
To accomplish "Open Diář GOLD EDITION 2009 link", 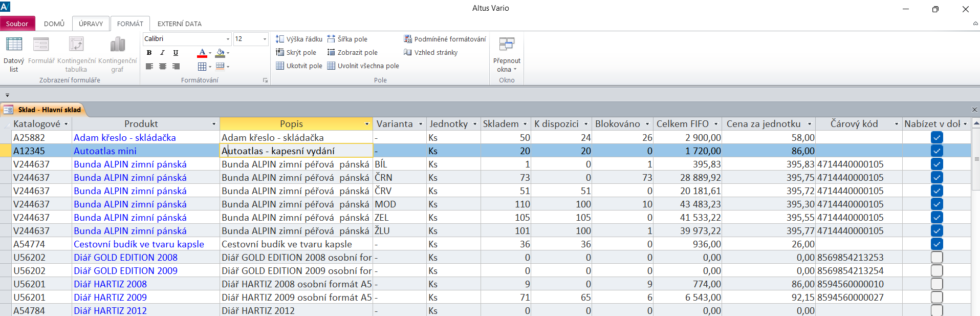I will tap(125, 270).
